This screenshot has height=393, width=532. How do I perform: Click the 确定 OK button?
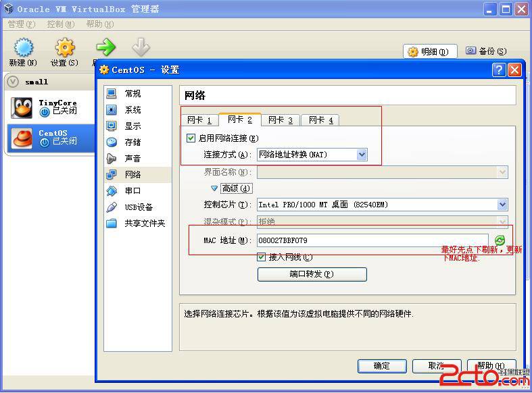(382, 366)
